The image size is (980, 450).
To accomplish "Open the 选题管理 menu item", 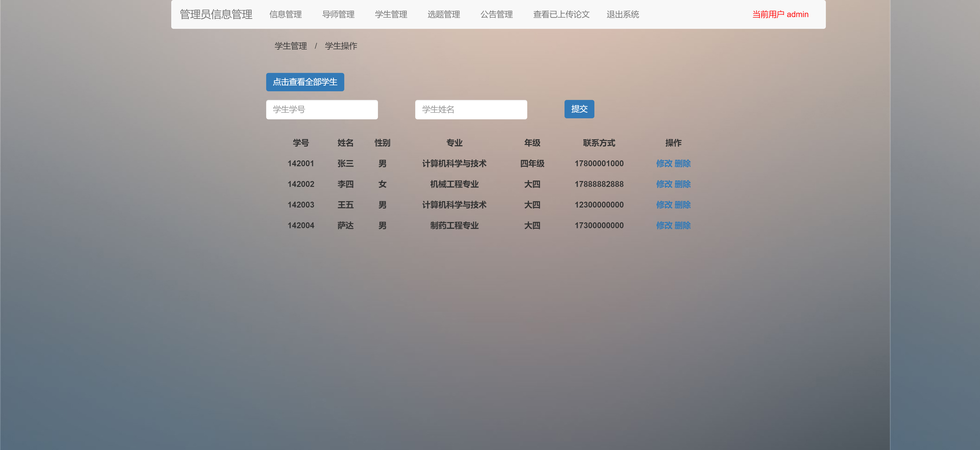I will pyautogui.click(x=444, y=15).
